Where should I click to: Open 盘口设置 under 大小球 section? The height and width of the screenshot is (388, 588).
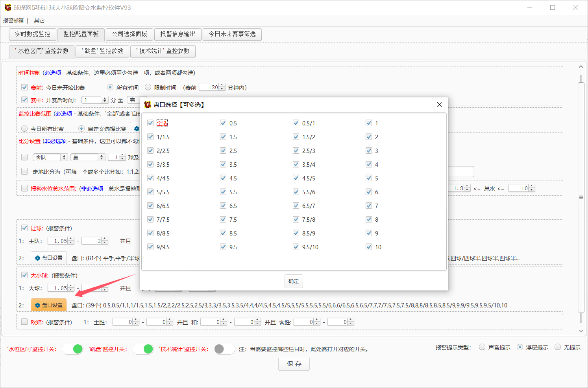pyautogui.click(x=49, y=305)
